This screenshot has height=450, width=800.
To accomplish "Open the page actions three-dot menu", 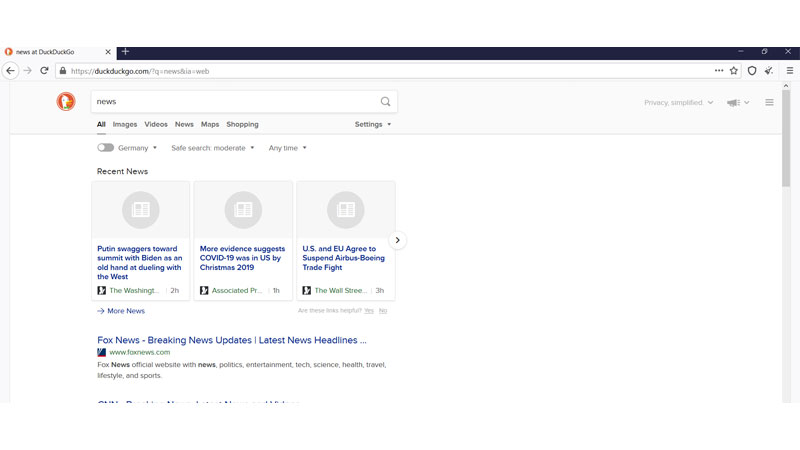I will point(719,70).
